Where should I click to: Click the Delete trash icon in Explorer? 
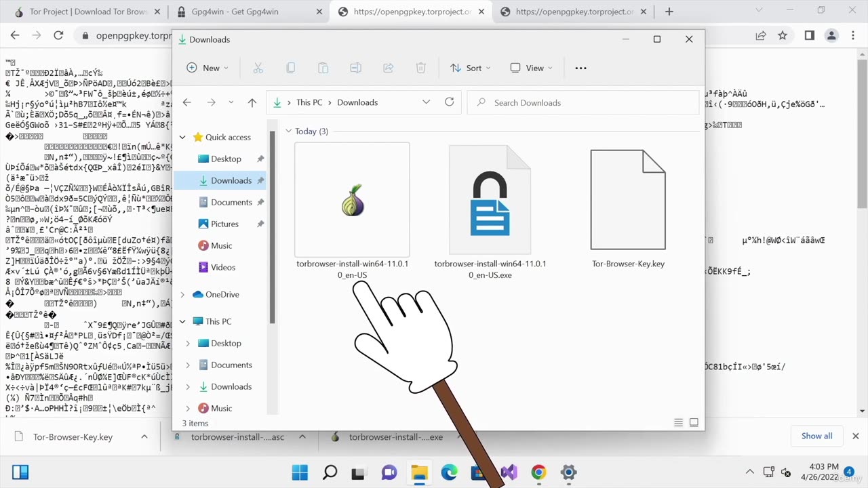point(420,68)
